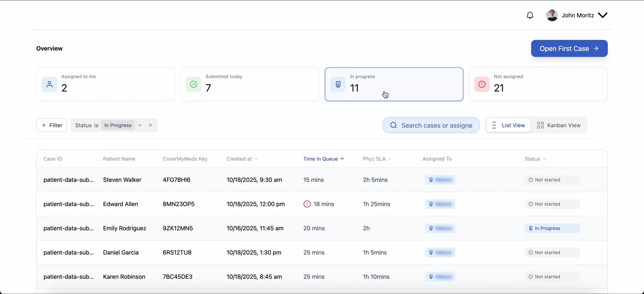Click the Assigned to me person icon
This screenshot has width=644, height=294.
click(49, 84)
